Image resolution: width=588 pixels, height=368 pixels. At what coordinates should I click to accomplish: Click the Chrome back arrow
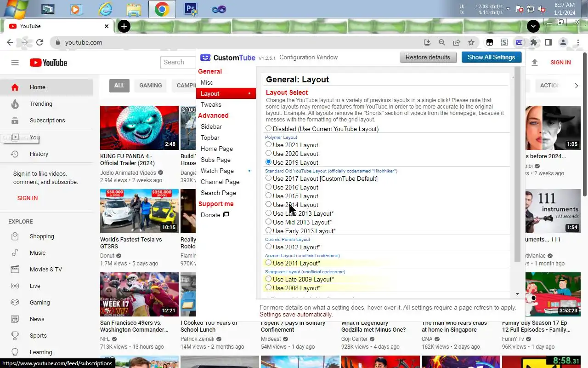pos(10,42)
